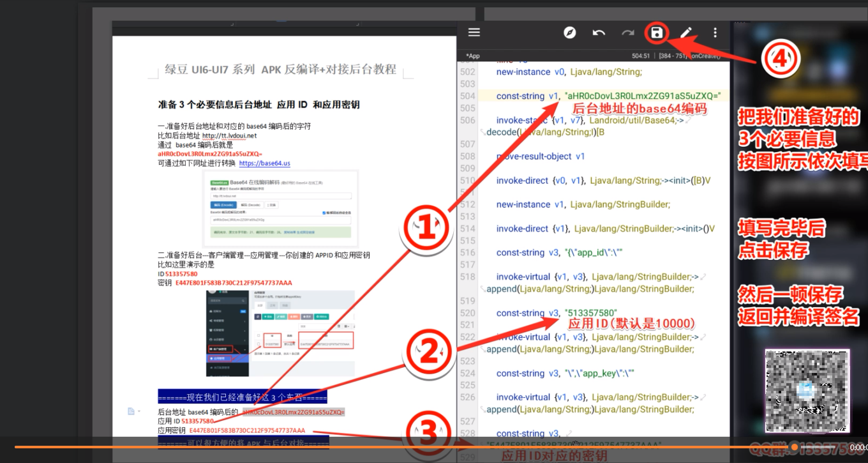The height and width of the screenshot is (463, 868).
Task: Select the *App tab in the editor
Action: coord(472,56)
